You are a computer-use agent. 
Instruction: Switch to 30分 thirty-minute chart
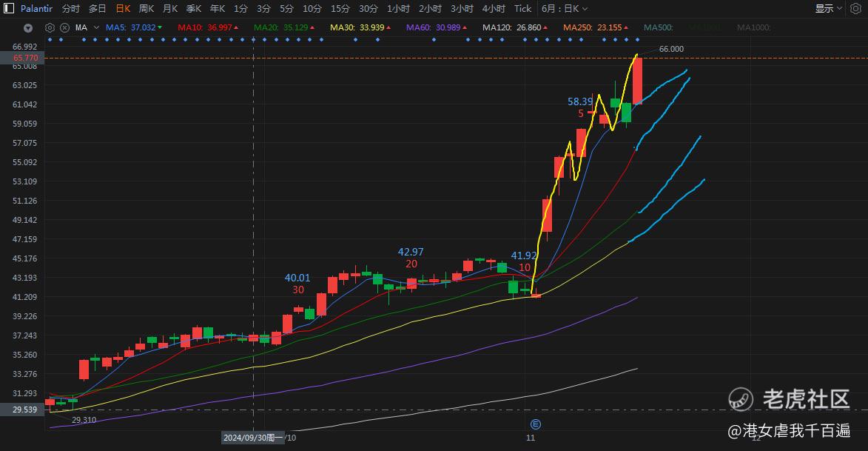click(x=369, y=8)
